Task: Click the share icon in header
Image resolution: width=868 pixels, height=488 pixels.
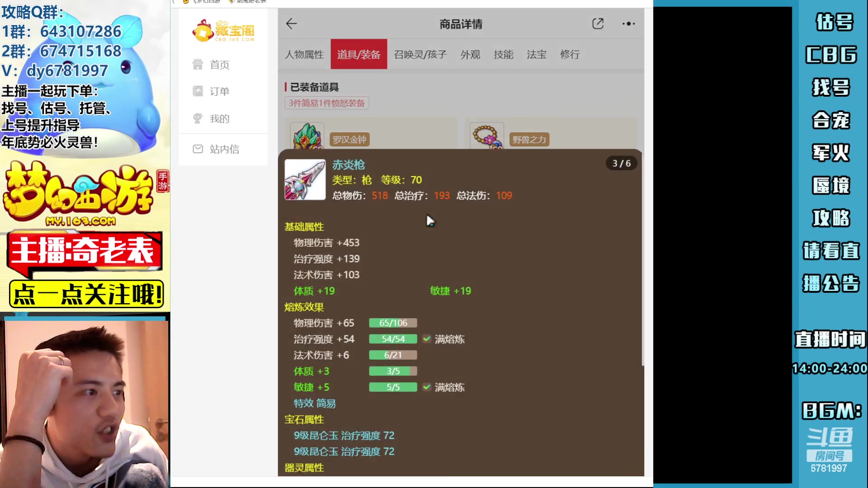Action: [598, 24]
